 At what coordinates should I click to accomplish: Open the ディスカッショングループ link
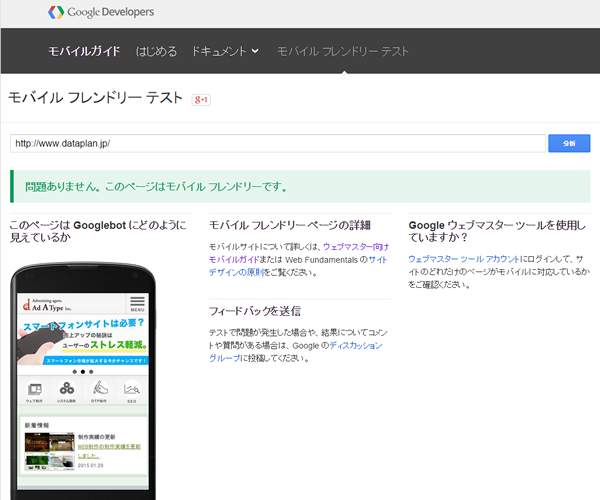[x=295, y=352]
